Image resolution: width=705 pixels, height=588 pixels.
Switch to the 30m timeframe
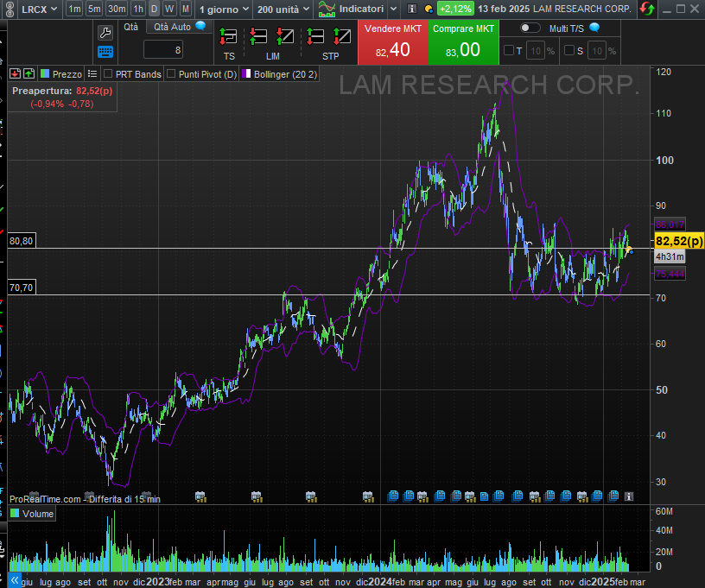(117, 9)
